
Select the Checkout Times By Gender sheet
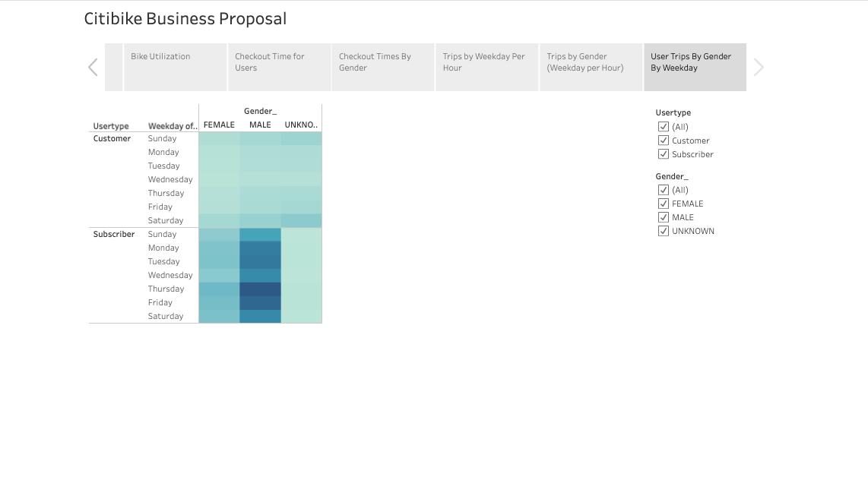(x=382, y=67)
